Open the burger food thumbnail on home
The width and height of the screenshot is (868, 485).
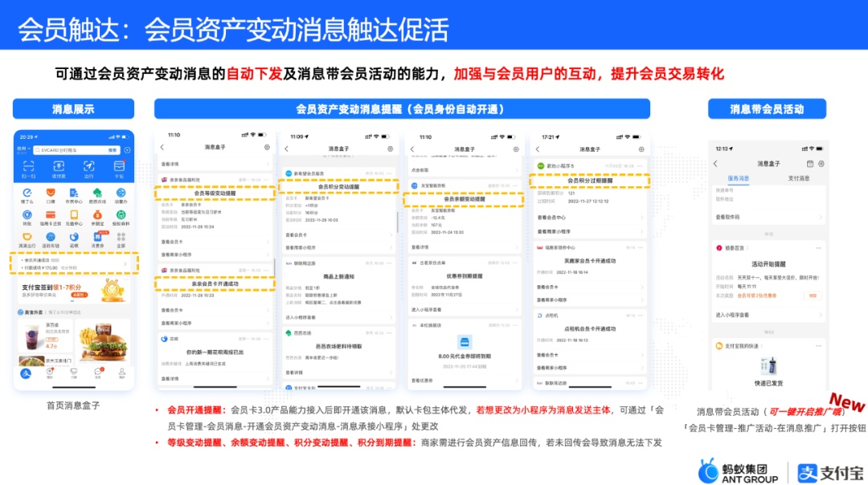click(103, 343)
